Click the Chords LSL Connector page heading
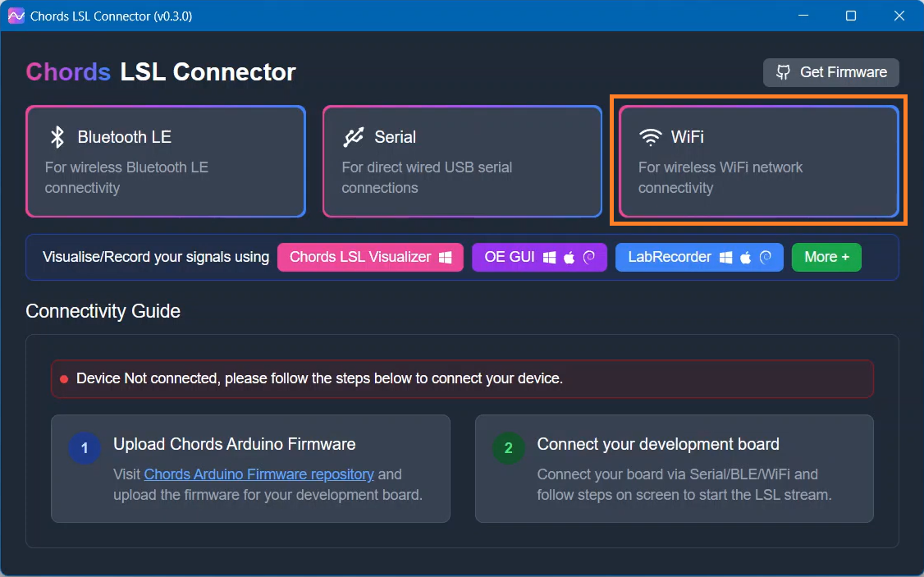924x577 pixels. 161,72
